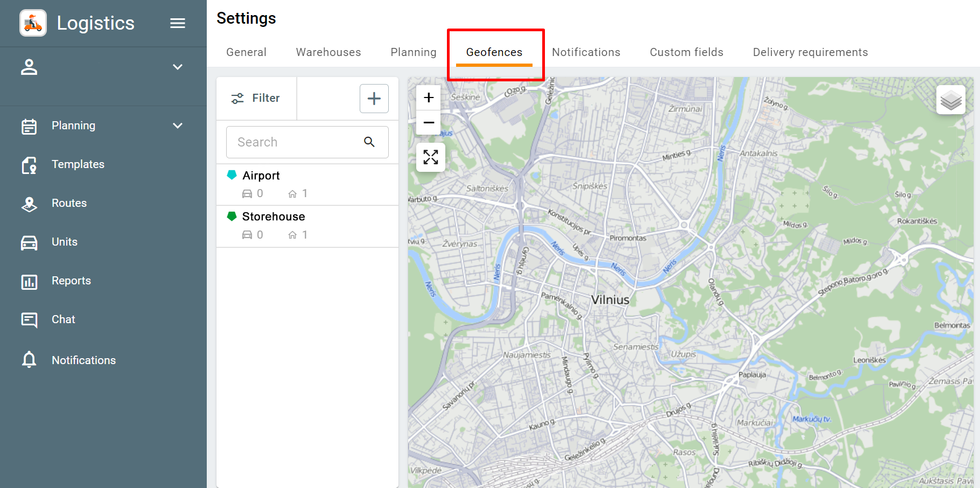Open the Filter options
This screenshot has width=980, height=488.
(256, 98)
